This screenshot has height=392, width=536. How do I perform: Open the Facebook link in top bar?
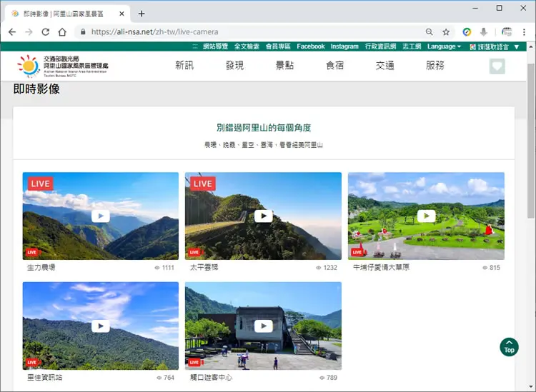310,46
